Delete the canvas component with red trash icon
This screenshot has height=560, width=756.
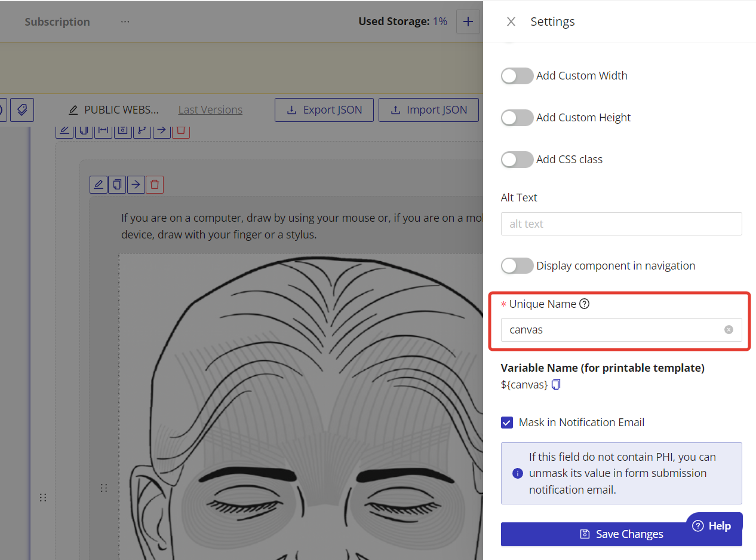pos(155,184)
